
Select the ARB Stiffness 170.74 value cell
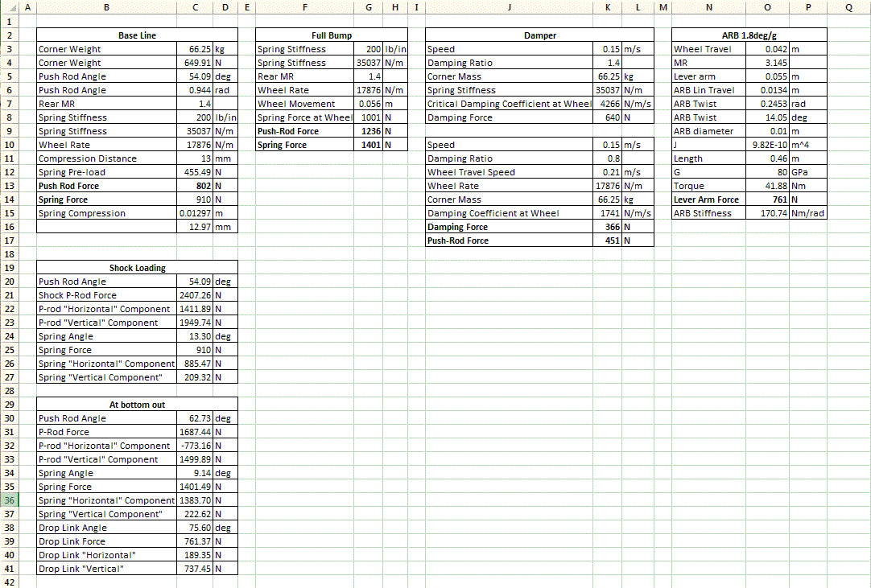coord(767,213)
